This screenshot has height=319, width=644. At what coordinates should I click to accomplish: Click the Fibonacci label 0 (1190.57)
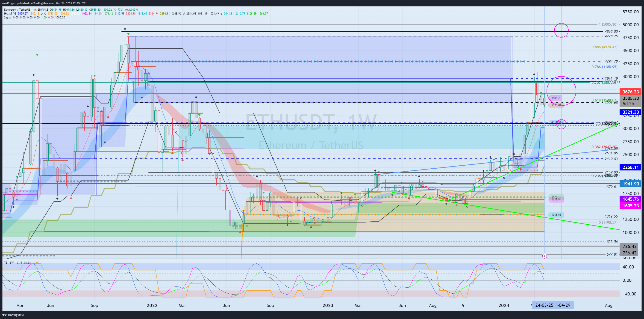608,222
